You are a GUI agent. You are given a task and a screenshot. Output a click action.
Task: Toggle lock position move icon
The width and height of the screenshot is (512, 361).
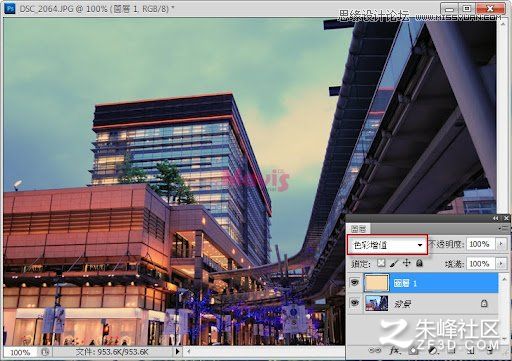407,263
